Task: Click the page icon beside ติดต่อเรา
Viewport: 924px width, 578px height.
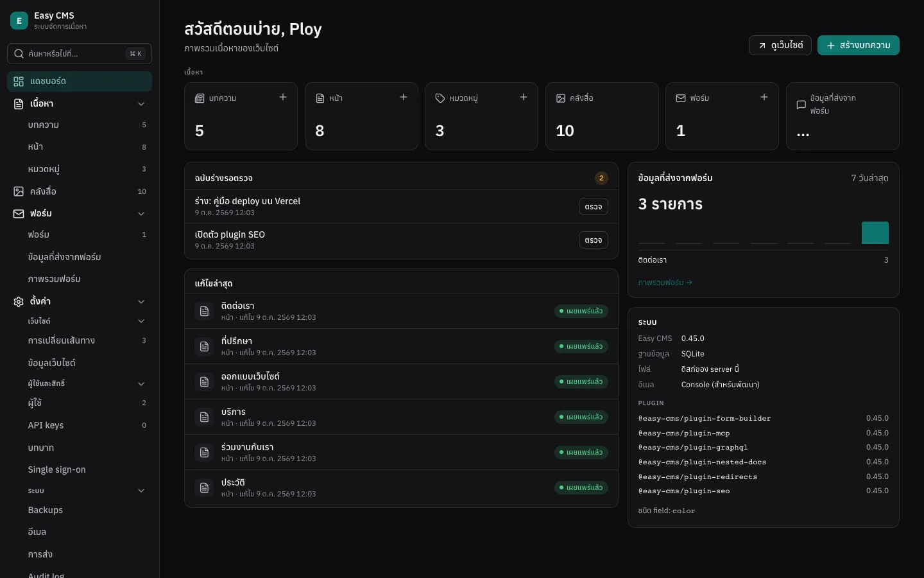Action: (204, 311)
